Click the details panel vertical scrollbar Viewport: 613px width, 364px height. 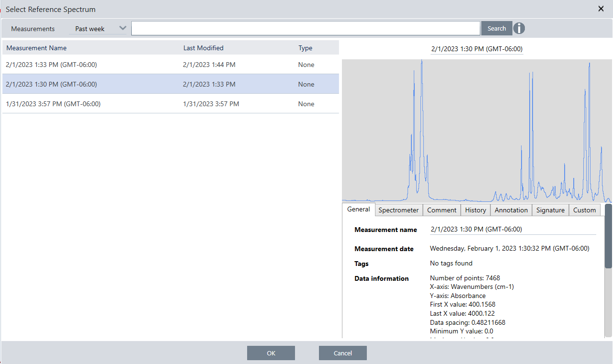[608, 236]
